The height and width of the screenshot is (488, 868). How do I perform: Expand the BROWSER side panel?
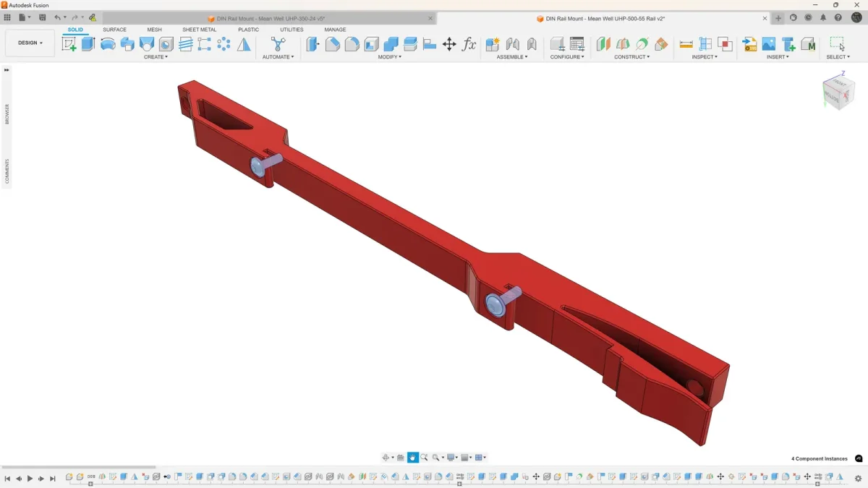(7, 114)
